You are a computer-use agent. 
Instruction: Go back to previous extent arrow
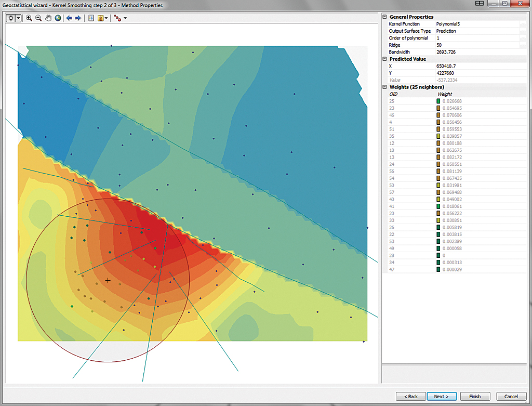pos(69,18)
